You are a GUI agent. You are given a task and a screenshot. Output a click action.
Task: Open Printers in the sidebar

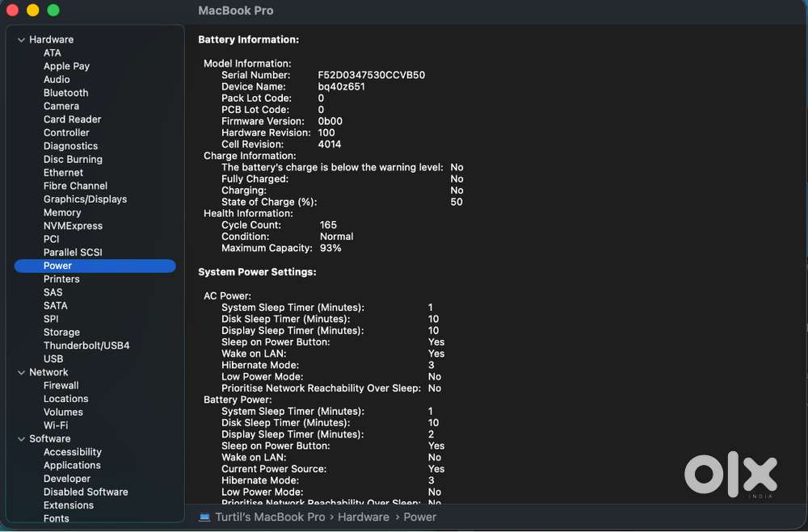[61, 279]
